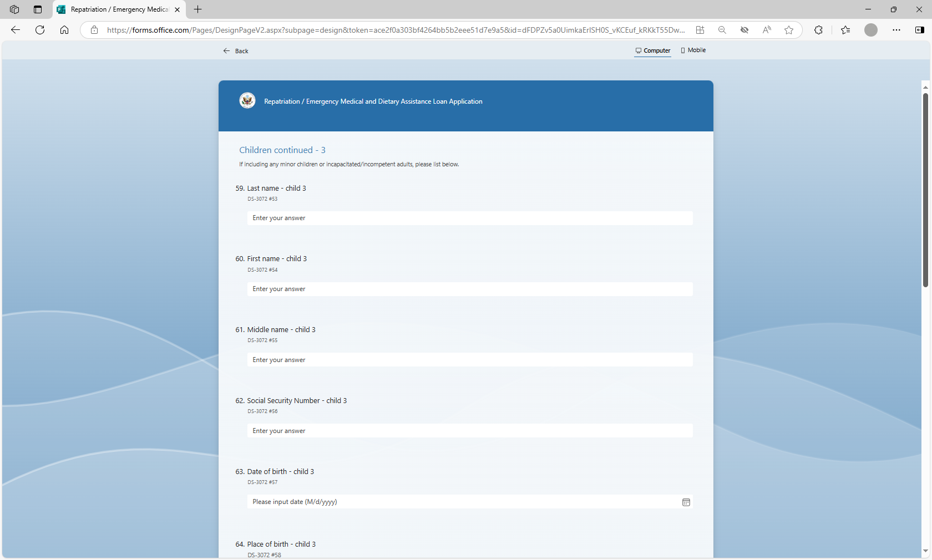Switch to Mobile preview tab
This screenshot has height=560, width=932.
[693, 50]
